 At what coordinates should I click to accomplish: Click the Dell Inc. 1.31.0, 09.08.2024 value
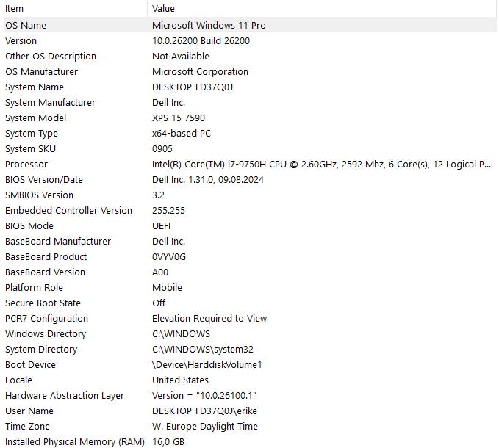pyautogui.click(x=208, y=180)
